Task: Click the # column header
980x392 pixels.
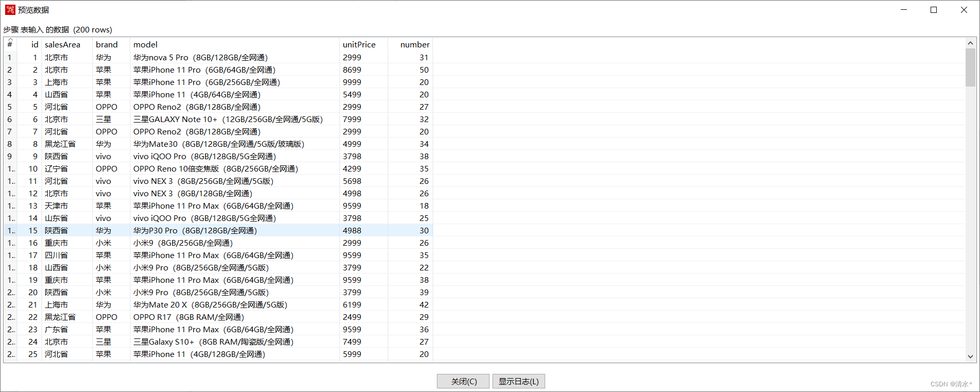Action: (x=10, y=45)
